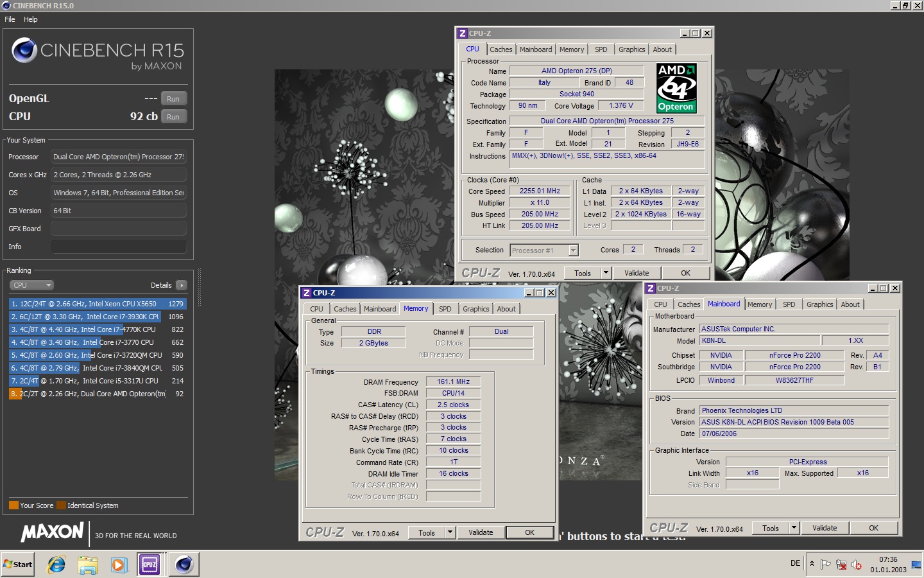Select ranking row Core i5-3317U

click(98, 381)
